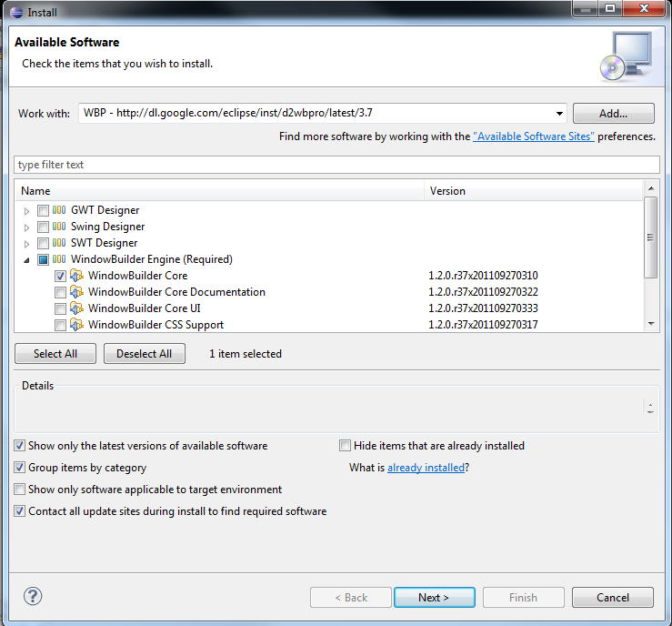Maximize the Install dialog window
672x626 pixels.
pos(610,8)
